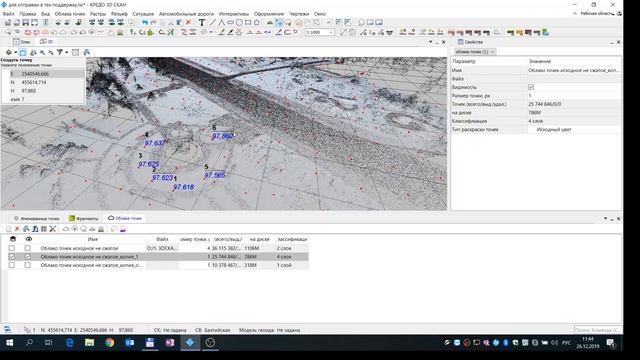This screenshot has height=360, width=640.
Task: Click the Файл column header in table
Action: pos(162,239)
